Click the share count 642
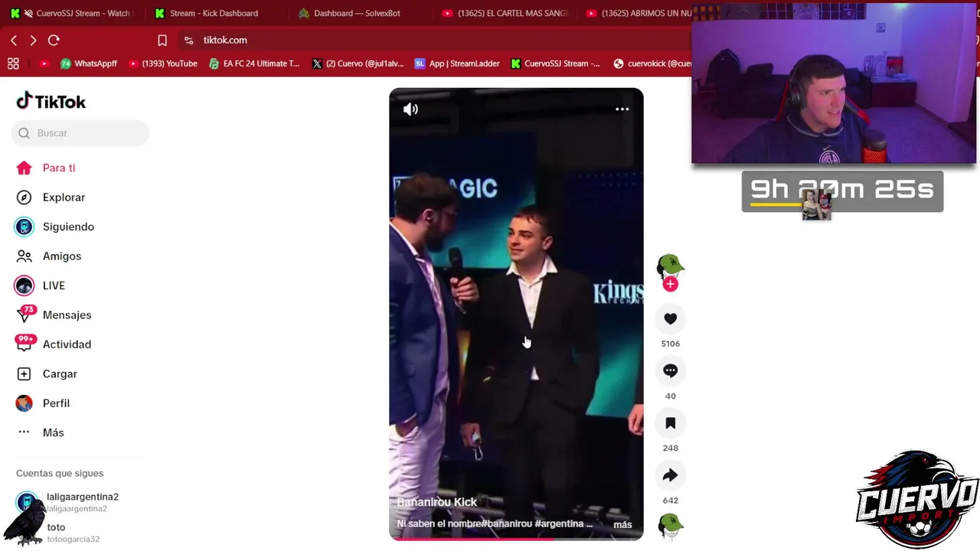The width and height of the screenshot is (980, 551). click(671, 500)
